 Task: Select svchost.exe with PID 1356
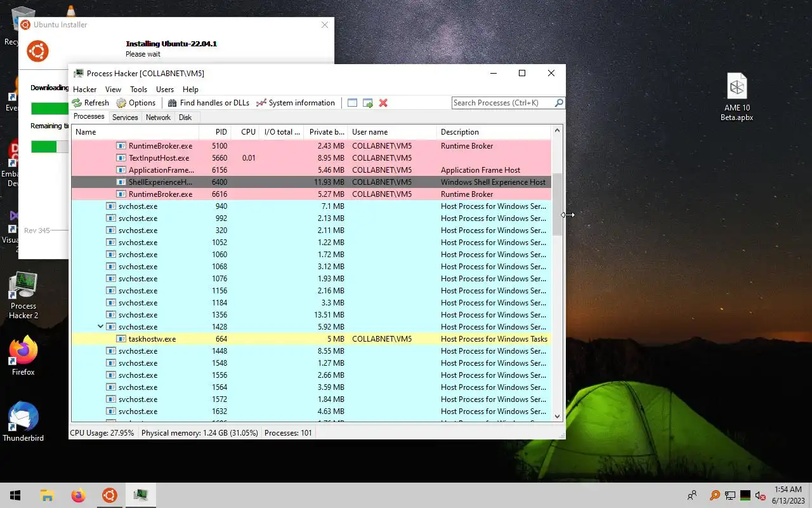311,315
